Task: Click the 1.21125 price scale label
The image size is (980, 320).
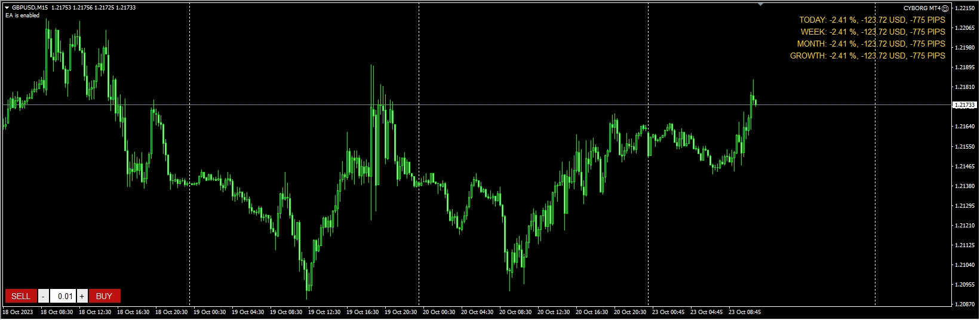Action: click(965, 245)
